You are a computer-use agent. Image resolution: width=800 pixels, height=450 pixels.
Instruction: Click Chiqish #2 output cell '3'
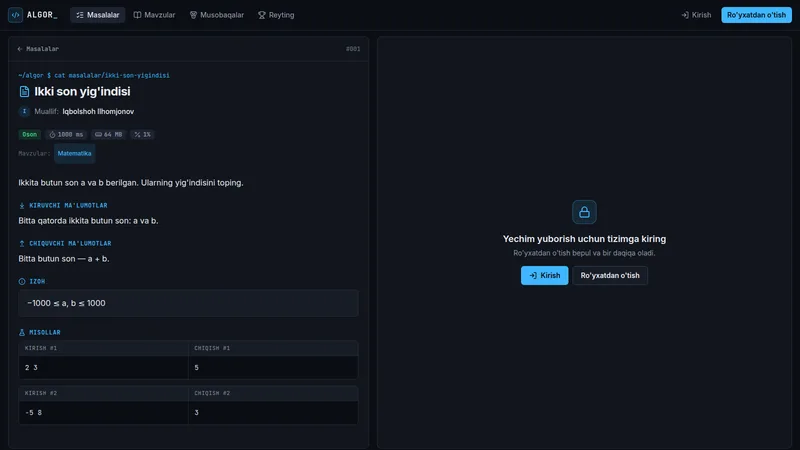point(273,412)
